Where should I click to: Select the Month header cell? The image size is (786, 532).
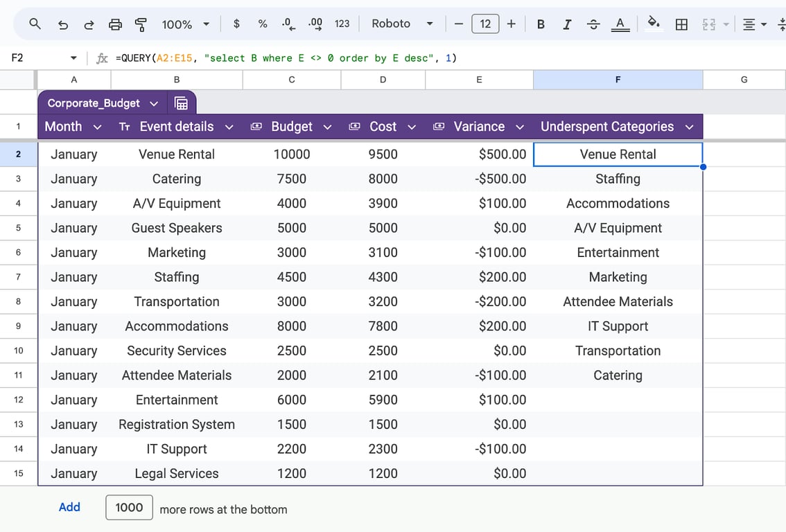[74, 127]
